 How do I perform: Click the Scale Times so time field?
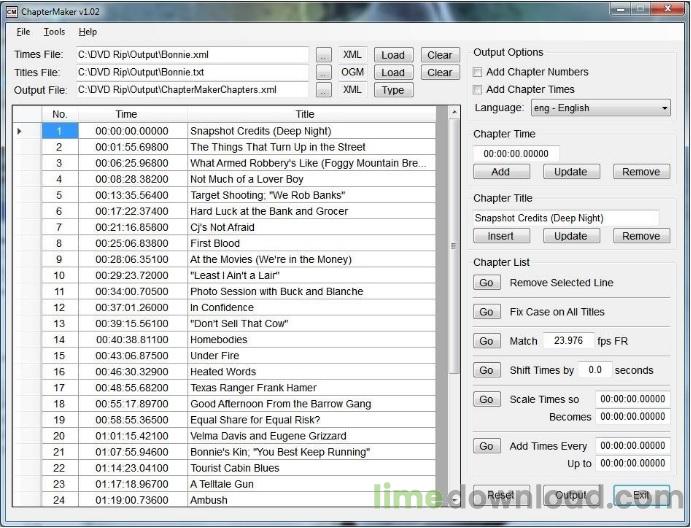coord(633,399)
